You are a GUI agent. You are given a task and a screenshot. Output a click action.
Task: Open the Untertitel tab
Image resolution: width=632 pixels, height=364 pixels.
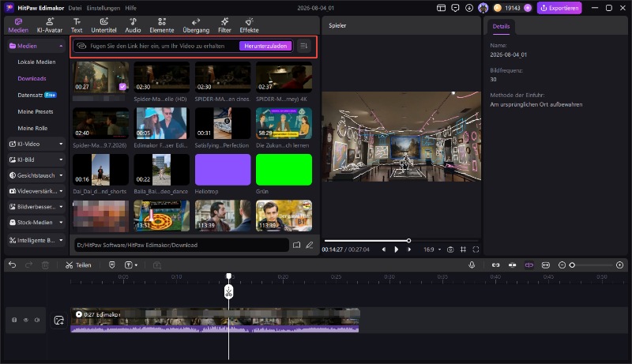coord(103,25)
